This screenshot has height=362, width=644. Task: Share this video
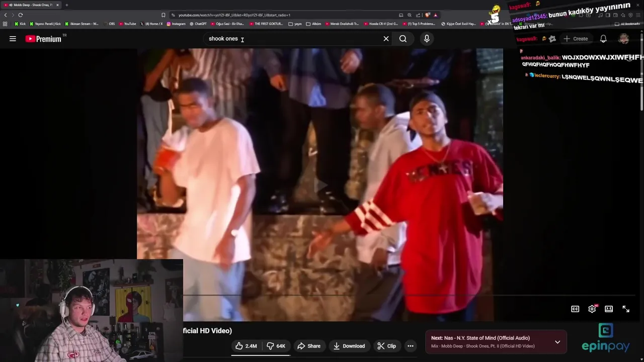308,346
